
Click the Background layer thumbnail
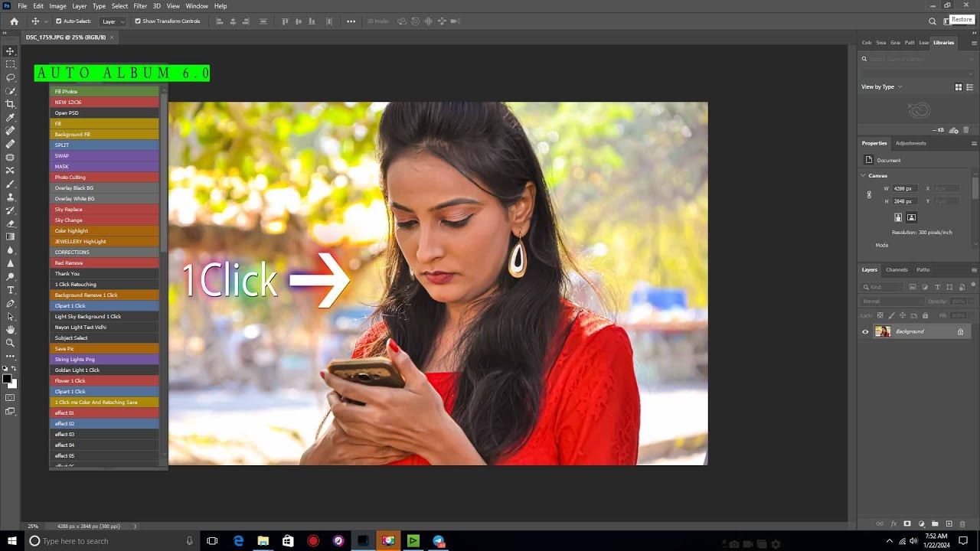coord(883,331)
